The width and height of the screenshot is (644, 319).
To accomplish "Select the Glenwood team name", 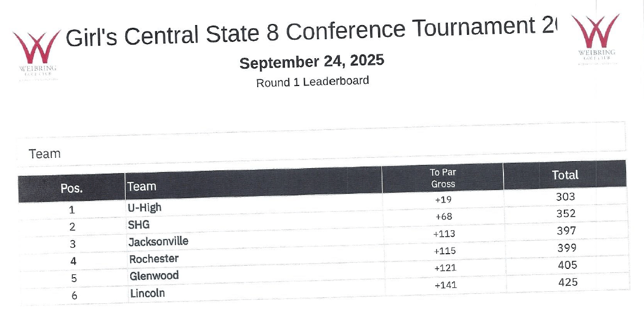I will [x=154, y=275].
